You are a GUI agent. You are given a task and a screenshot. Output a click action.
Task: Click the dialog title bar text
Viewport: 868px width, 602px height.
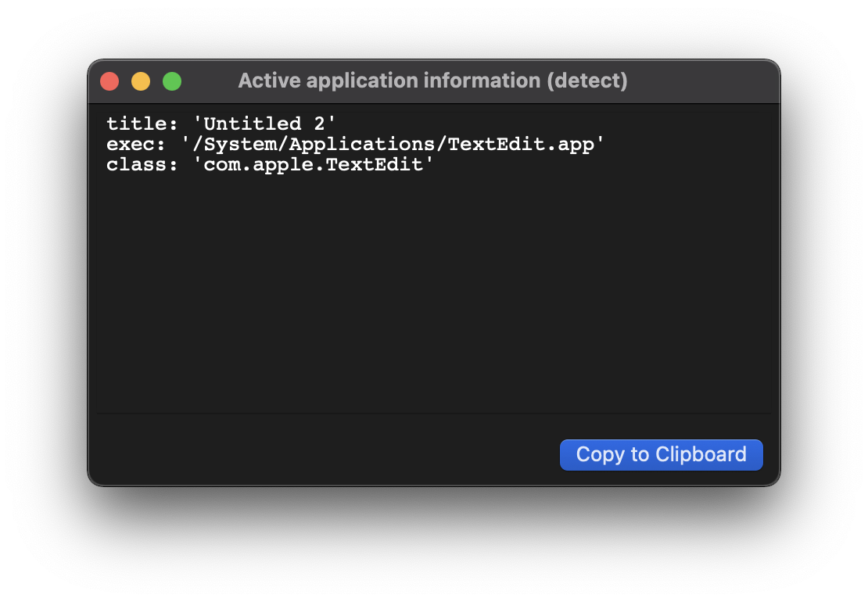434,81
